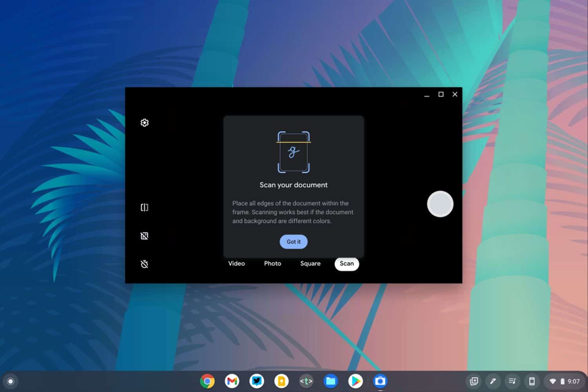
Task: Open the camera settings gear
Action: 144,123
